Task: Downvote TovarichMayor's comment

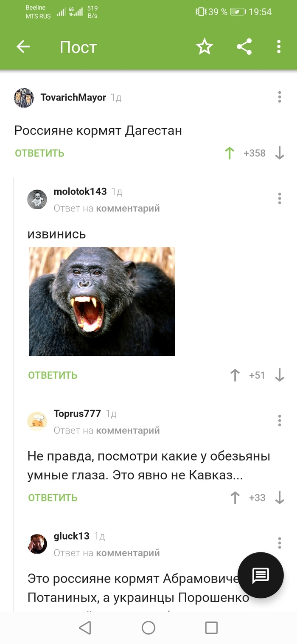Action: (279, 153)
